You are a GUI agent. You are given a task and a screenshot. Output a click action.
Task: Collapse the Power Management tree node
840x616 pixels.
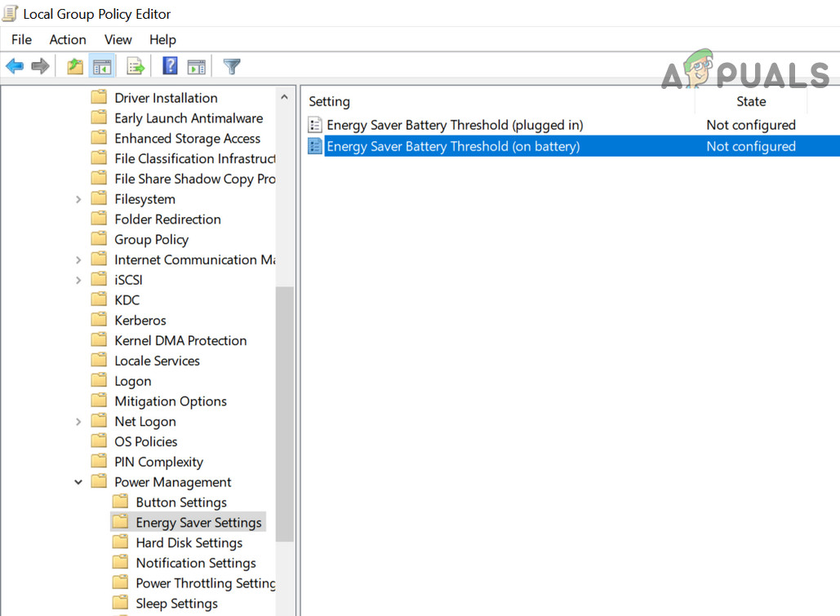[78, 482]
